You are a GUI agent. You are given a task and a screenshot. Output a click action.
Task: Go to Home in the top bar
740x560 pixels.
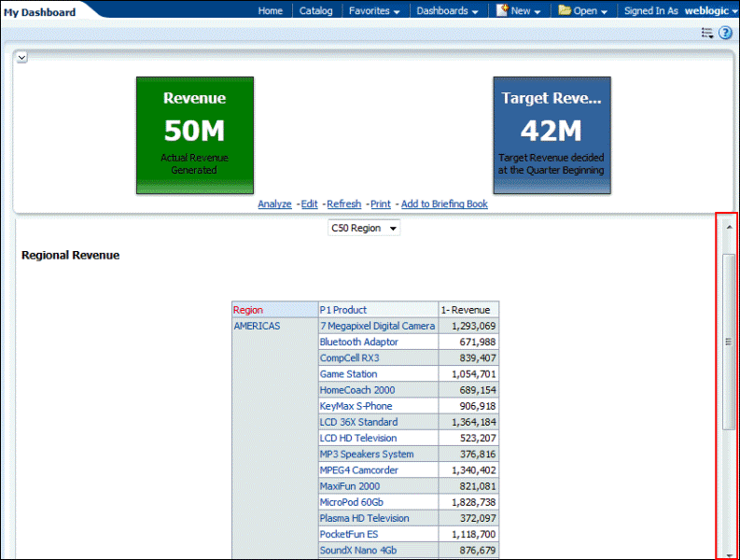click(270, 11)
